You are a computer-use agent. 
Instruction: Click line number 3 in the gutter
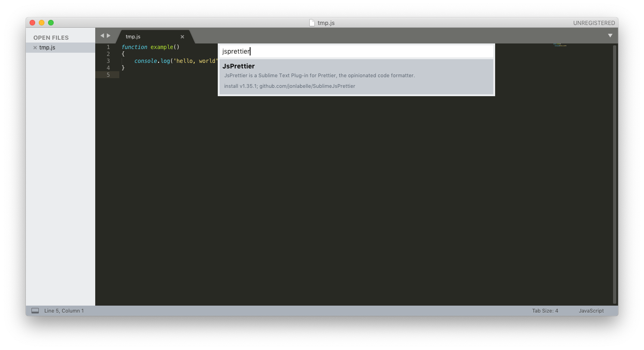(108, 61)
